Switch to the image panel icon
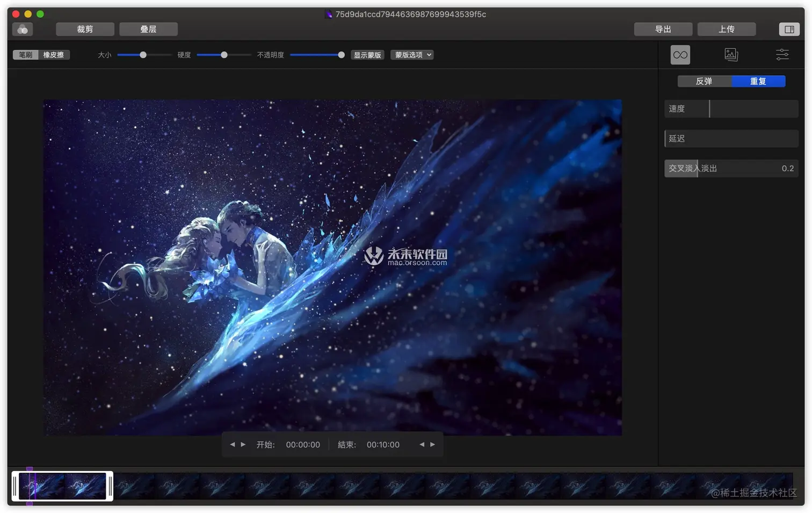 (x=731, y=55)
